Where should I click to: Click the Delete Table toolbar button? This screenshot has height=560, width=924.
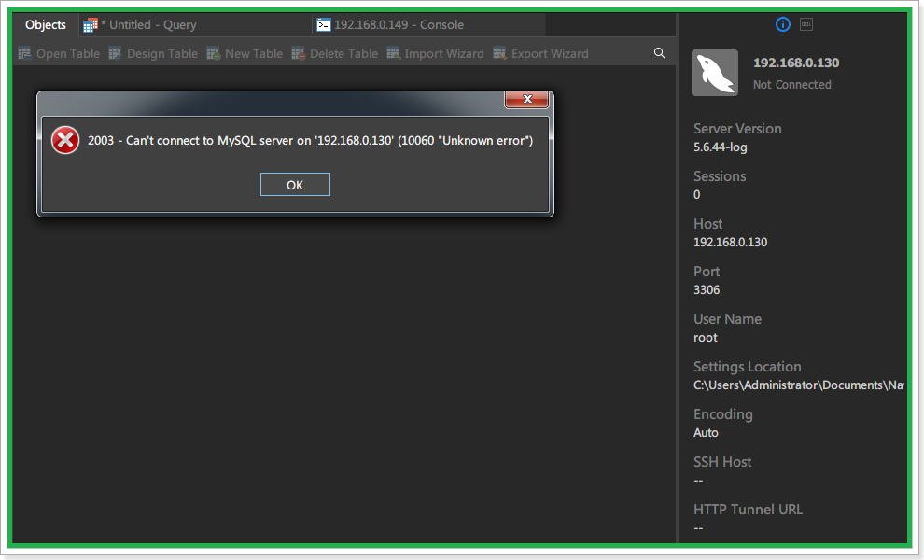pos(335,53)
